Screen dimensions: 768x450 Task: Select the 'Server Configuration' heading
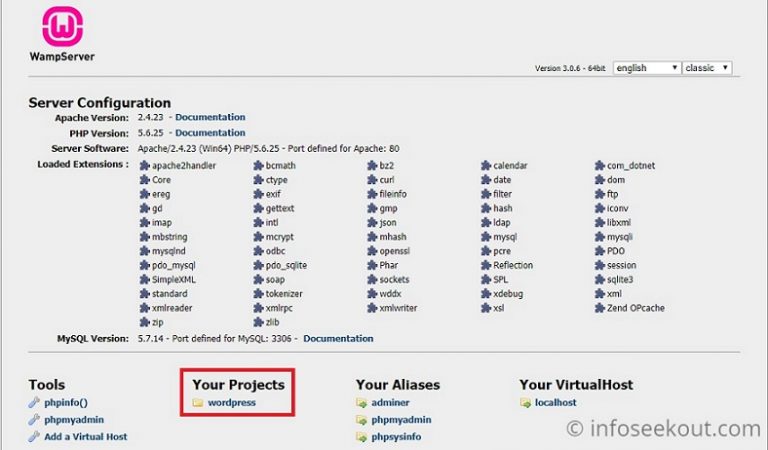99,103
